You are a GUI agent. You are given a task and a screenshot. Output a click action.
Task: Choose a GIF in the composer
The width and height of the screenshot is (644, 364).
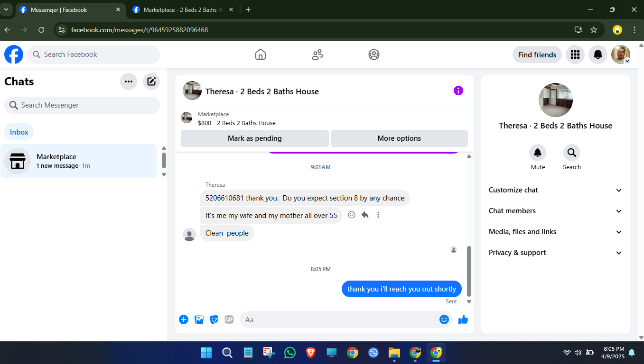click(x=229, y=319)
